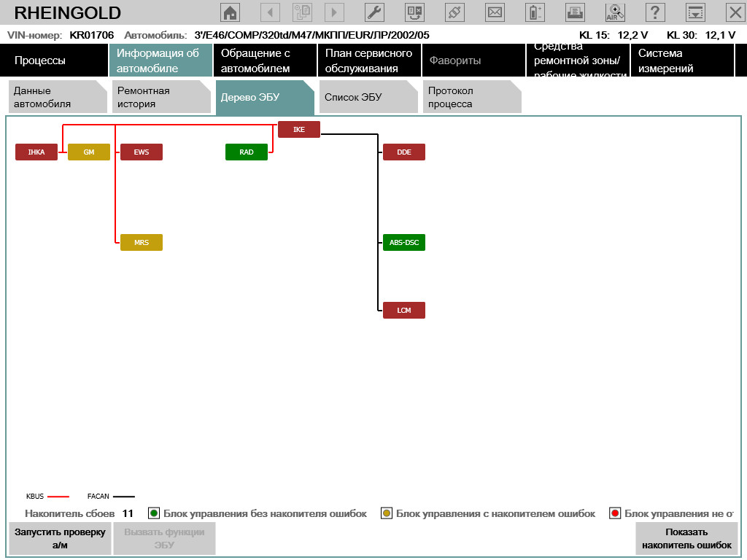This screenshot has height=560, width=747.
Task: Select the MRS control unit node
Action: 142,242
